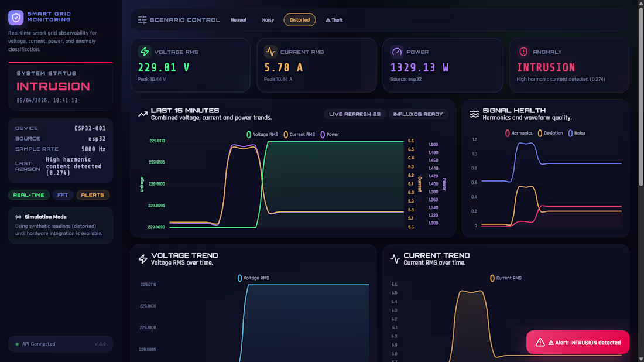Click the Last 15 Minutes trend arrow icon
The image size is (644, 362).
pyautogui.click(x=142, y=114)
